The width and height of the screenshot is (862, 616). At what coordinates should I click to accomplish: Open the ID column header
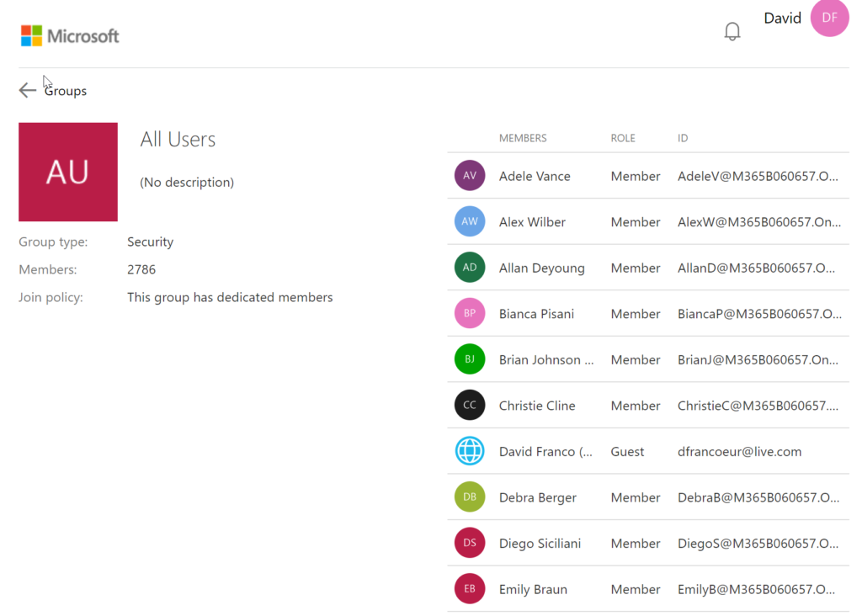coord(683,137)
